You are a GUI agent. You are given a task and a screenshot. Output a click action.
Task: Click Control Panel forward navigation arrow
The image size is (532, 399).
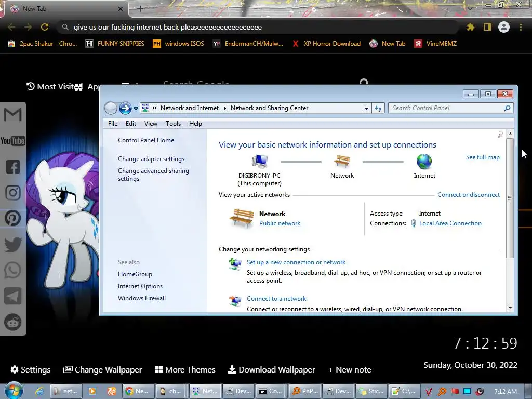coord(125,108)
